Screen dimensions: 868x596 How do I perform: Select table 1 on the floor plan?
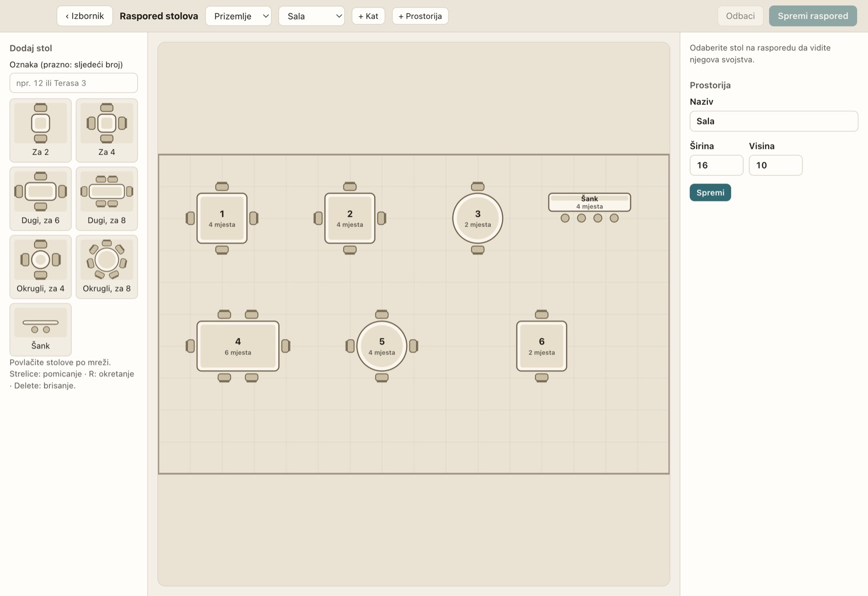pos(222,218)
